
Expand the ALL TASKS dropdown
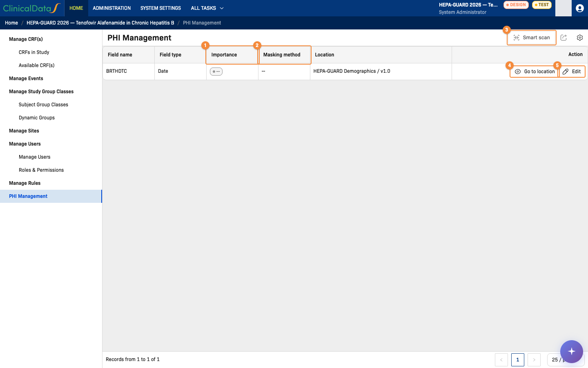coord(207,8)
